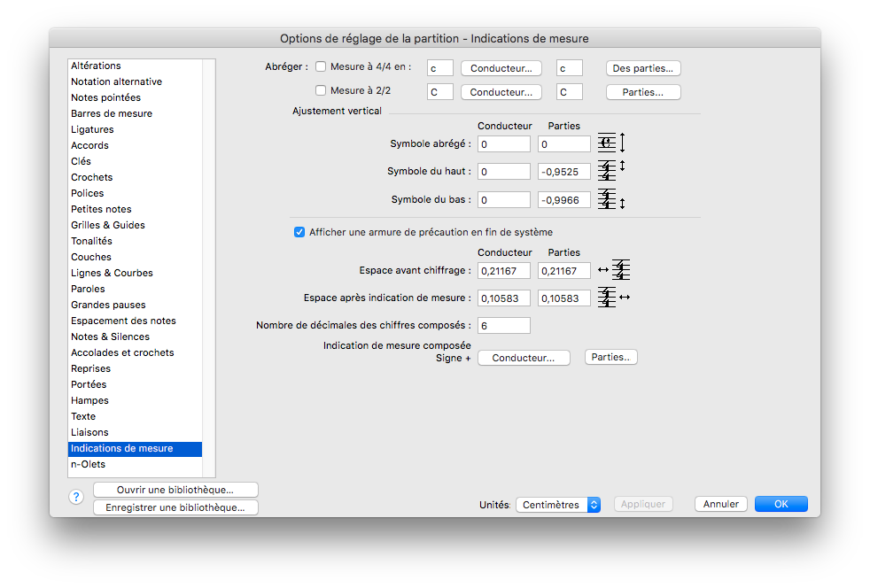Viewport: 870px width, 588px height.
Task: Enable the Mesure à 2/2 abbreviation checkbox
Action: 321,90
